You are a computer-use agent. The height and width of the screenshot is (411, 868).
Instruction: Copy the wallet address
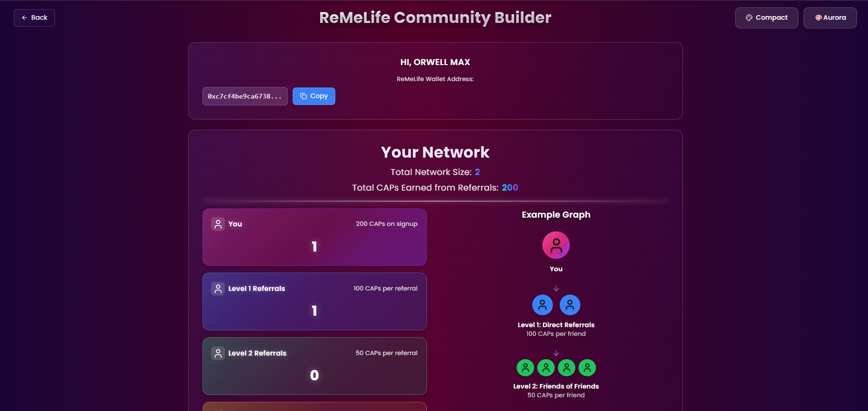314,96
